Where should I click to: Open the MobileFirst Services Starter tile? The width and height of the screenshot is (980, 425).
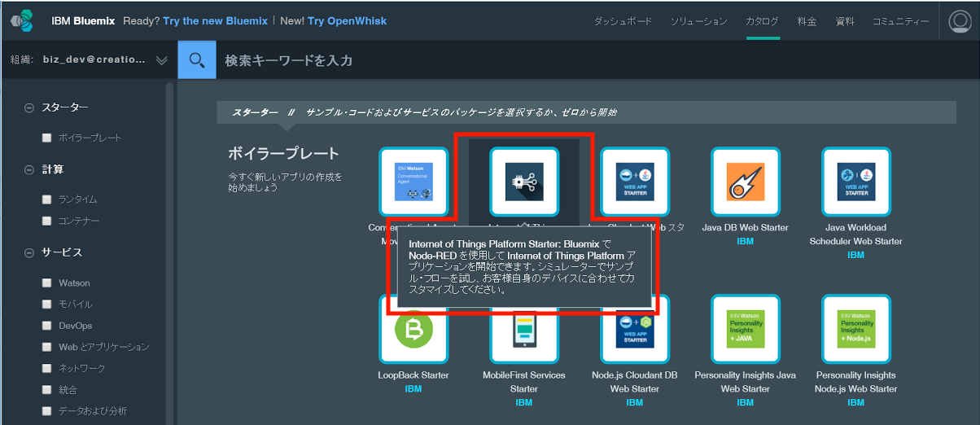(x=524, y=329)
